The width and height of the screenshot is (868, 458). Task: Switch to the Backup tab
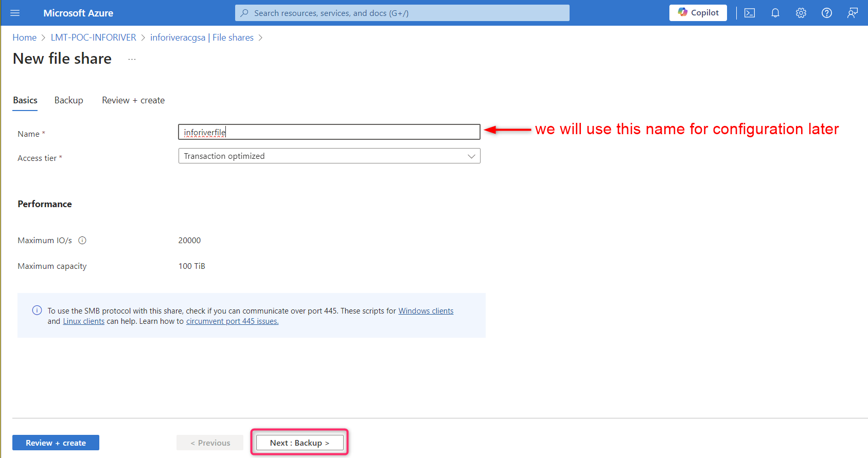68,100
